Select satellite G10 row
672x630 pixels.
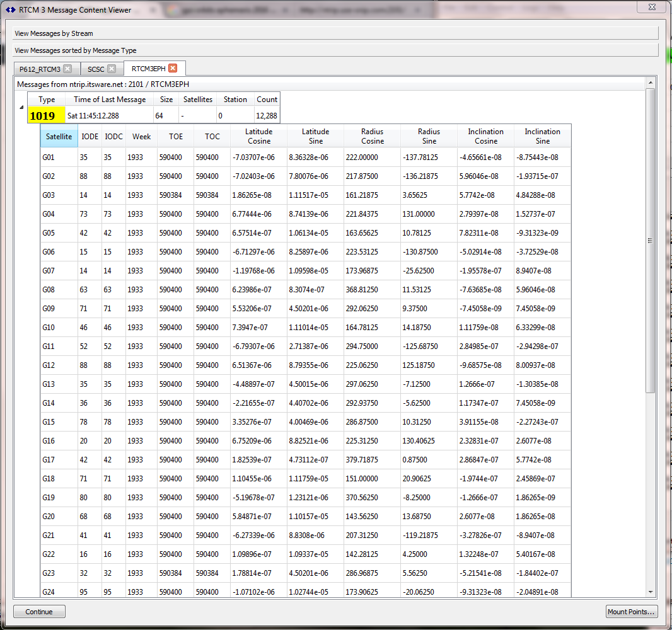click(x=306, y=327)
